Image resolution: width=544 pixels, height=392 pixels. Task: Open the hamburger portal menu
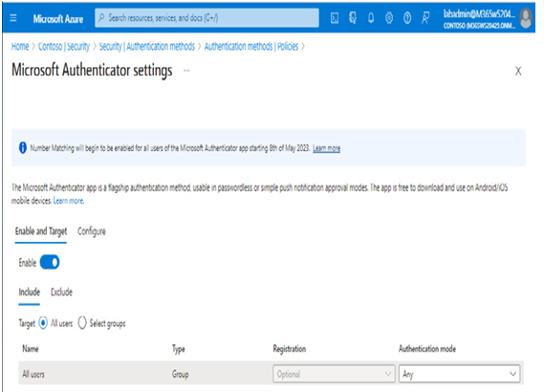pos(13,18)
